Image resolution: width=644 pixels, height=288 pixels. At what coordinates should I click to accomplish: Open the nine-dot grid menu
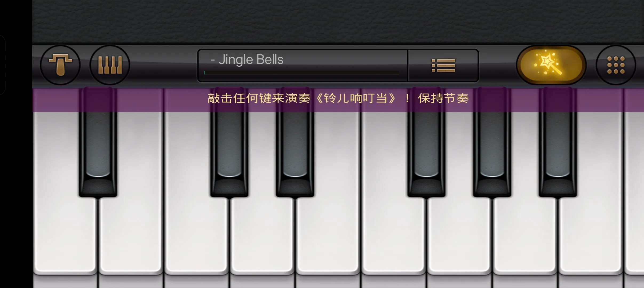616,65
